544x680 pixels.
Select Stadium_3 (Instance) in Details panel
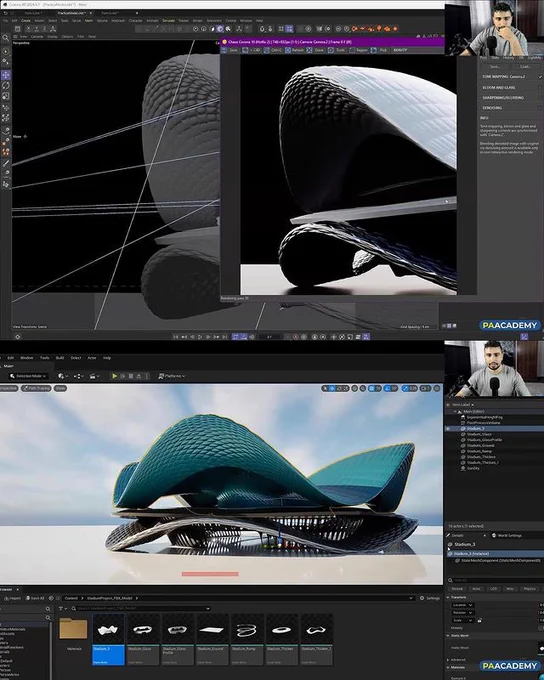495,554
